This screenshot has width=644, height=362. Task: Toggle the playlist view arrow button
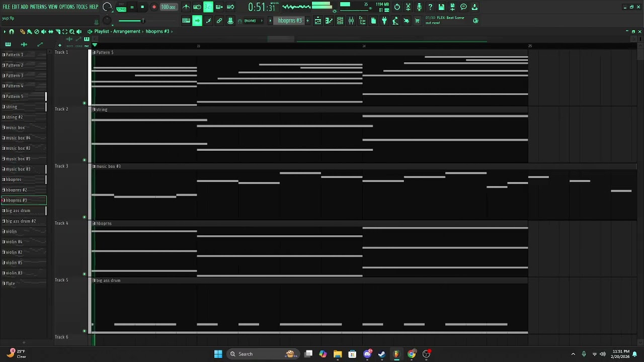[197, 21]
